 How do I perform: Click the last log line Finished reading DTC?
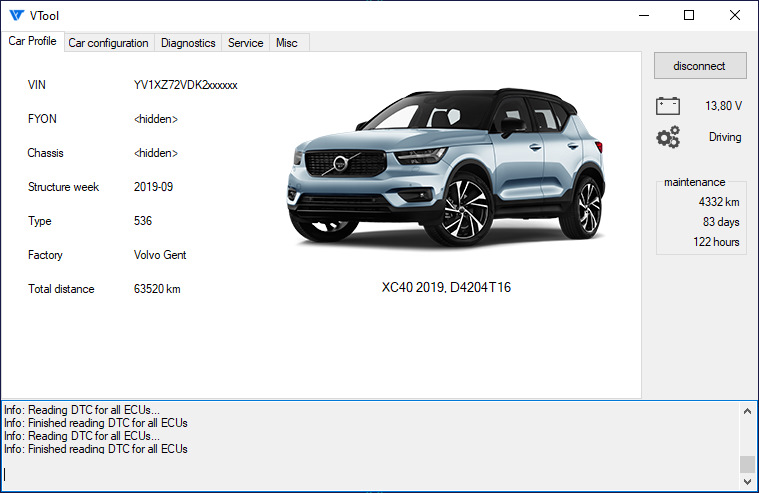pos(96,449)
